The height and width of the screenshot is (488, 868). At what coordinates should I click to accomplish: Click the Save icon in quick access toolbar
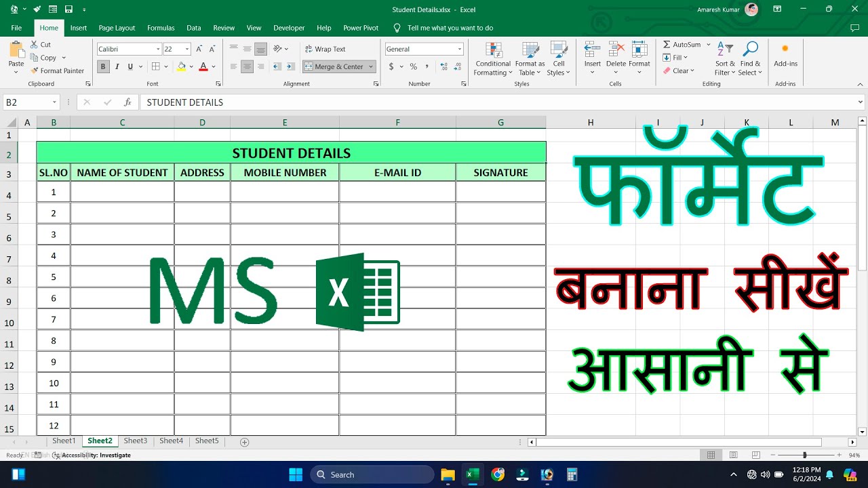(x=68, y=9)
